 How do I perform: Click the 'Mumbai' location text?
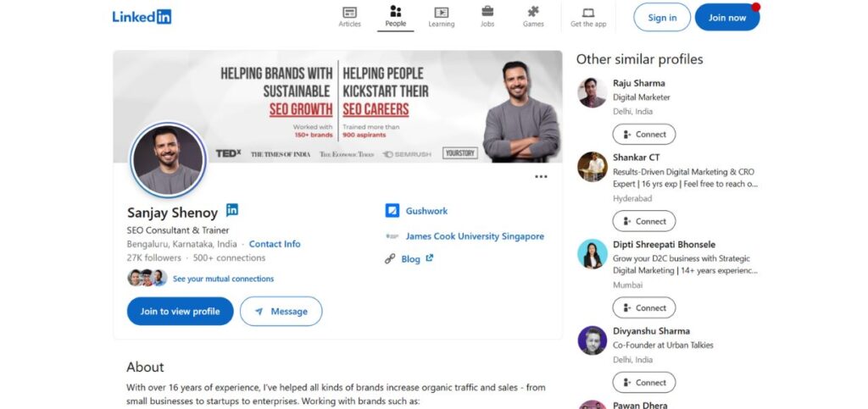(627, 285)
